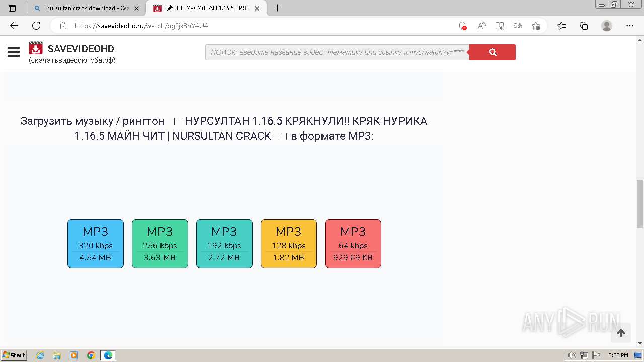Open the browser profile avatar
Screen dimensions: 644x362
pos(607,26)
